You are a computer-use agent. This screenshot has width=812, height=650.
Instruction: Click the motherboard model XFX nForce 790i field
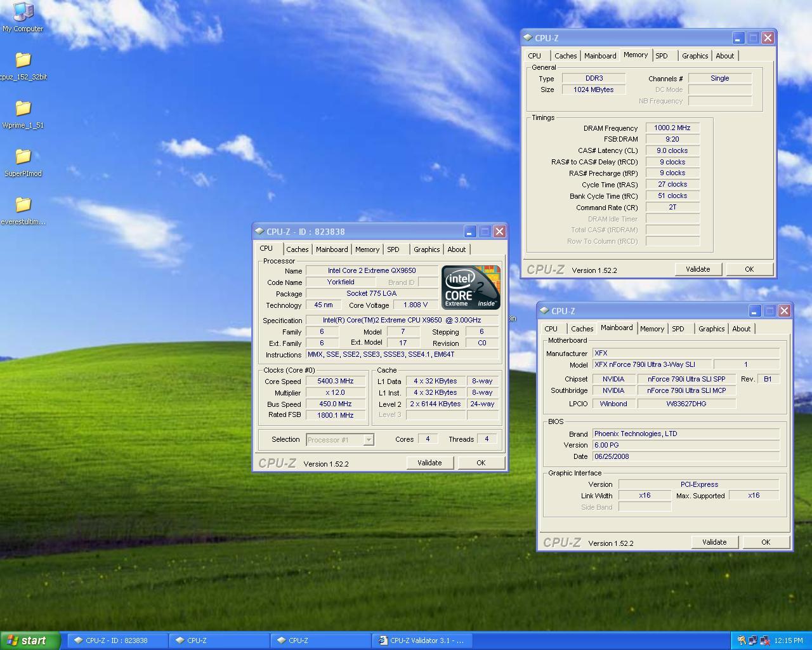pyautogui.click(x=652, y=365)
